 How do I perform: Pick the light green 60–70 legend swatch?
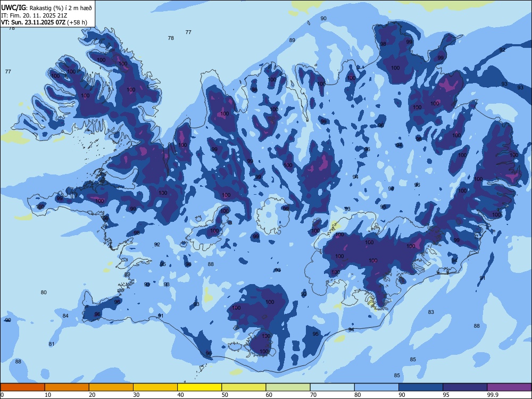[288, 387]
